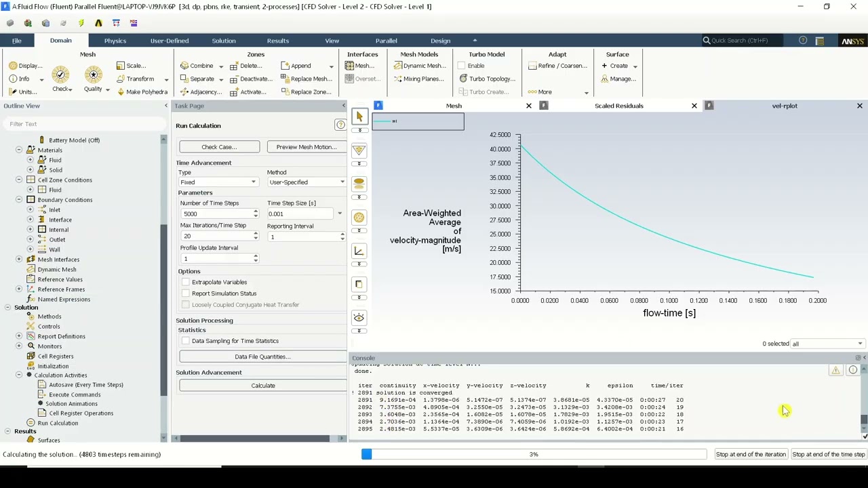
Task: Click the Make Polyhedra icon
Action: [x=121, y=91]
